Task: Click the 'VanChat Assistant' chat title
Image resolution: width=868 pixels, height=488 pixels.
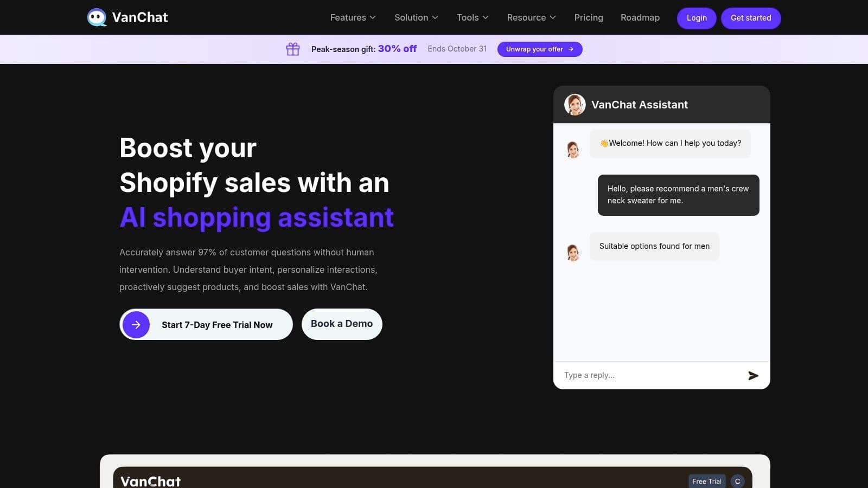Action: 640,105
